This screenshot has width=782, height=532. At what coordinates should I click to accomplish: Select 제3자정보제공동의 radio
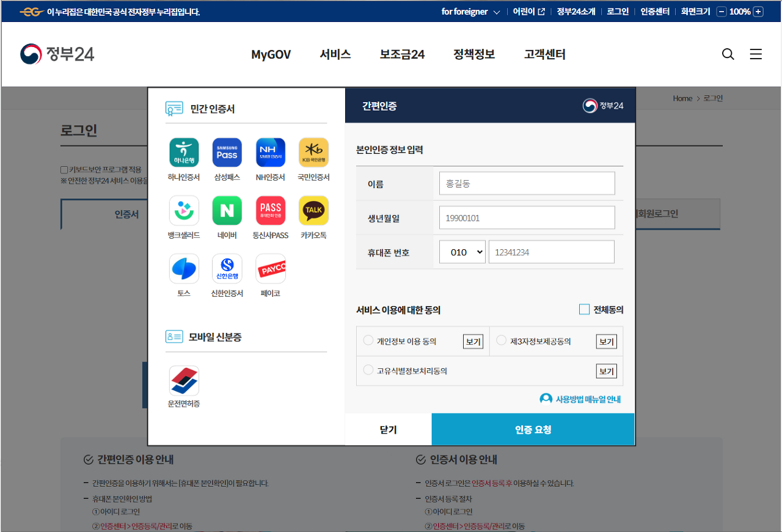coord(501,340)
